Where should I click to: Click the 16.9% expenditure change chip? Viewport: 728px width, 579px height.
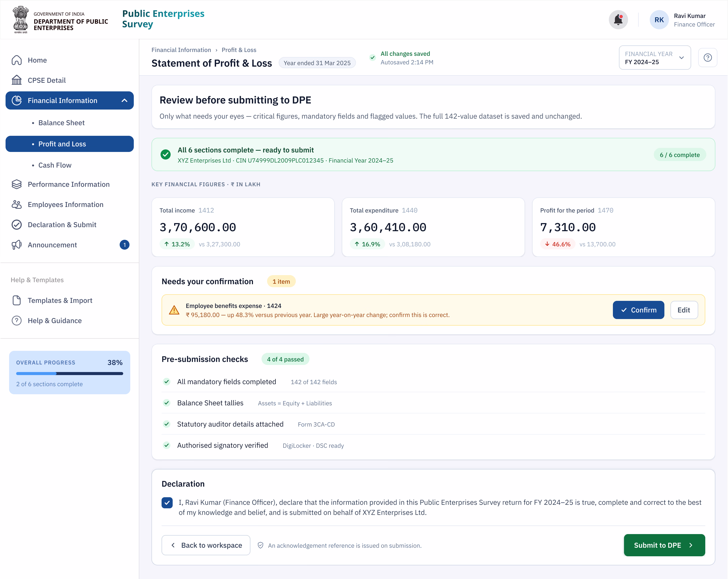tap(367, 244)
